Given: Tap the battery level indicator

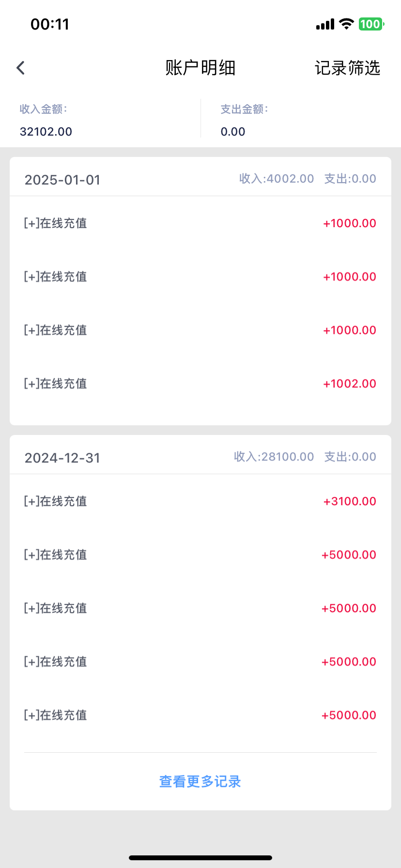Looking at the screenshot, I should tap(371, 24).
